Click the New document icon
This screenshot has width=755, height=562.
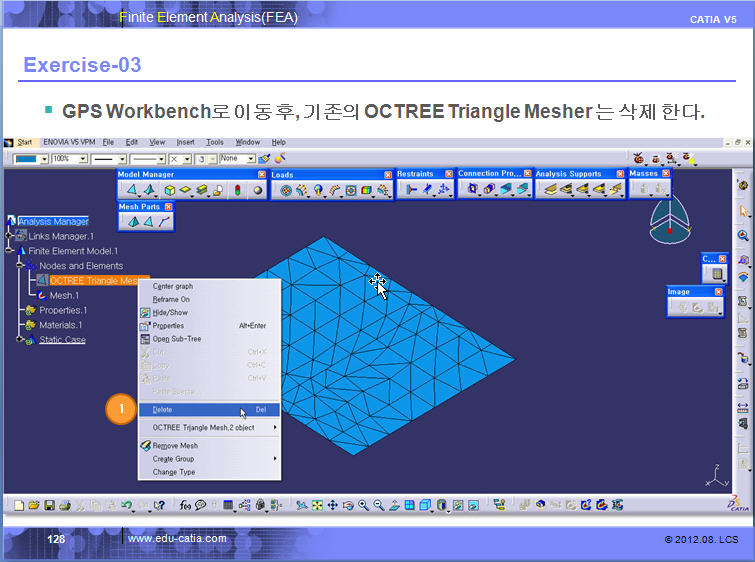19,505
